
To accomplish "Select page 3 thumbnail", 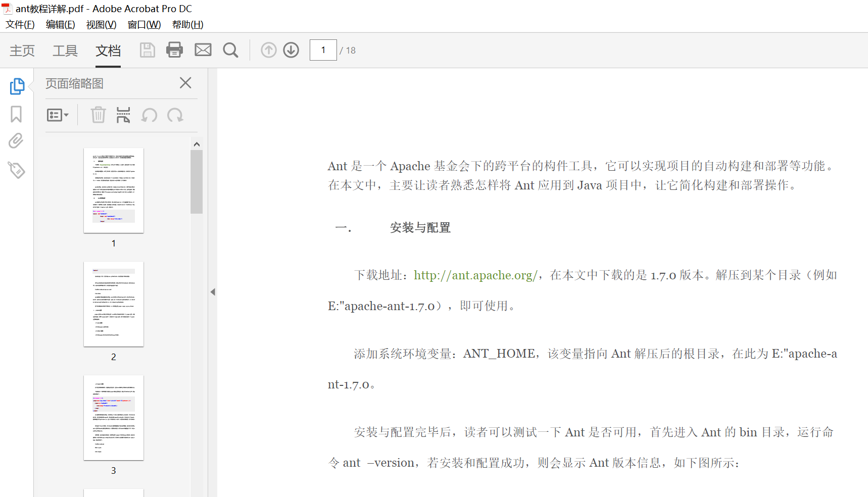I will click(114, 418).
